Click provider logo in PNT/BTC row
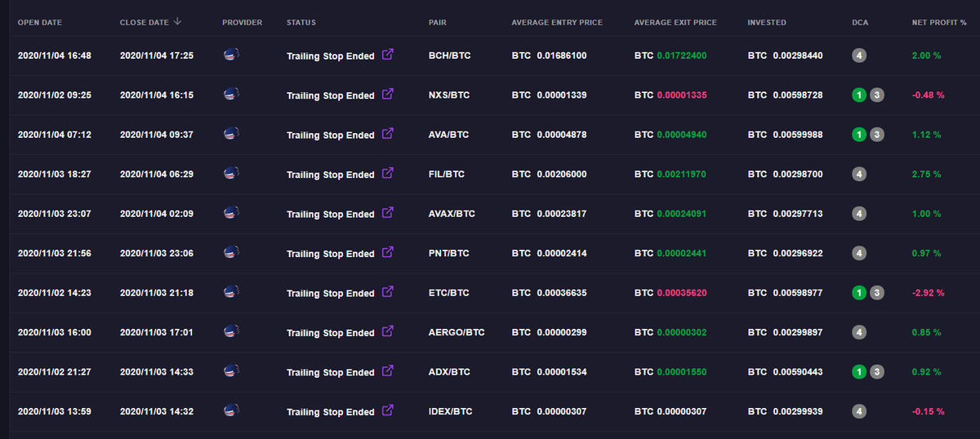This screenshot has width=980, height=439. 231,253
